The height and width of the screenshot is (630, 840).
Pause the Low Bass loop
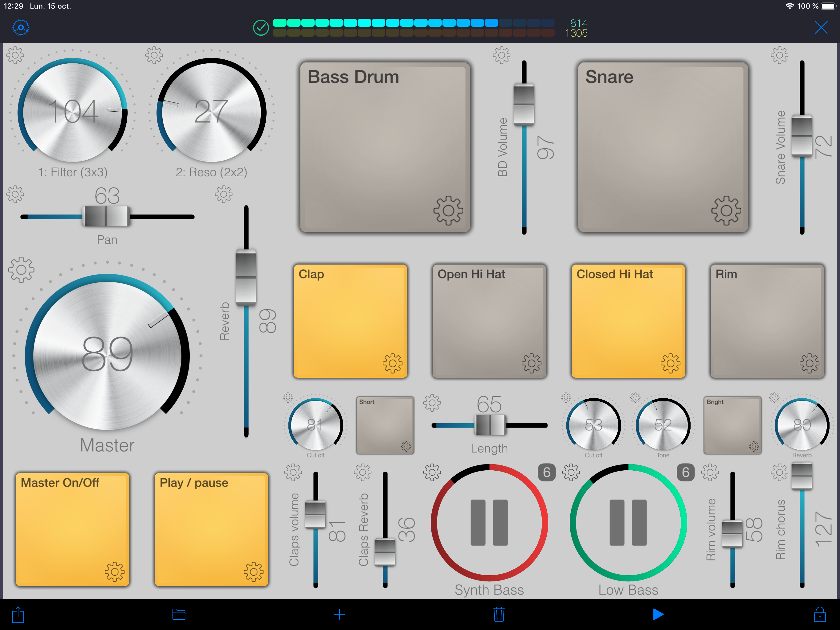[628, 522]
